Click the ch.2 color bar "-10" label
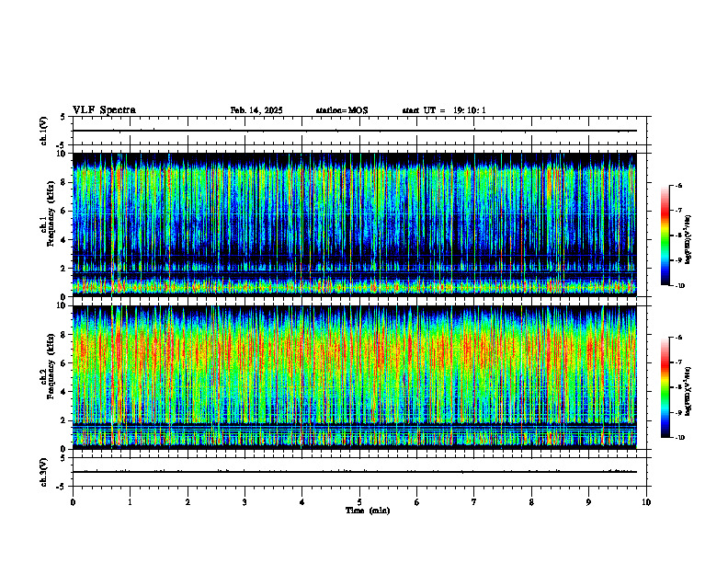Viewport: 728px width, 563px height. click(x=679, y=437)
